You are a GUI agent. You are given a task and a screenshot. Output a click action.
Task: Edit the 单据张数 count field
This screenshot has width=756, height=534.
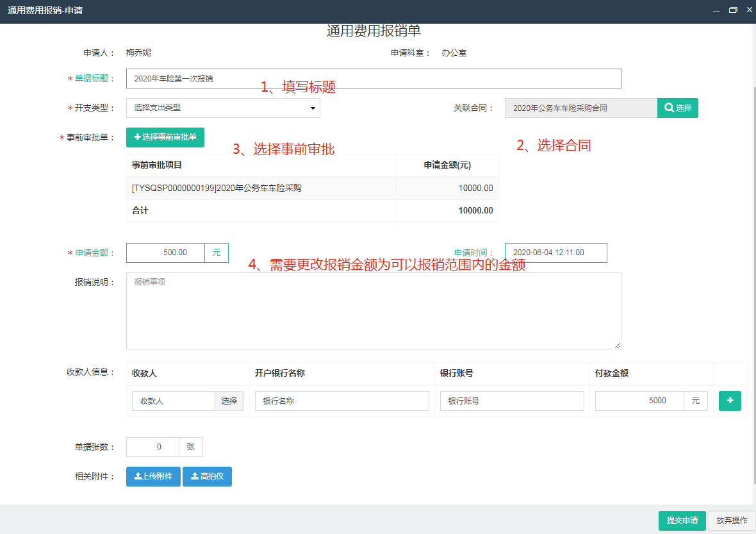(x=152, y=447)
